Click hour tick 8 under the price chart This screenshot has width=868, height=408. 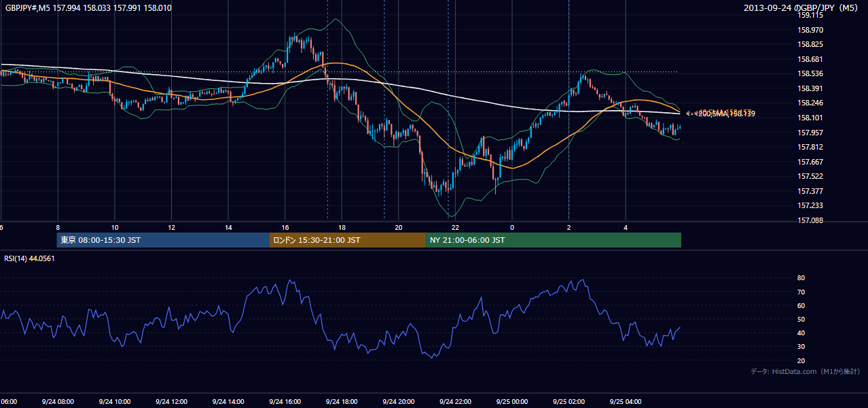pyautogui.click(x=58, y=227)
